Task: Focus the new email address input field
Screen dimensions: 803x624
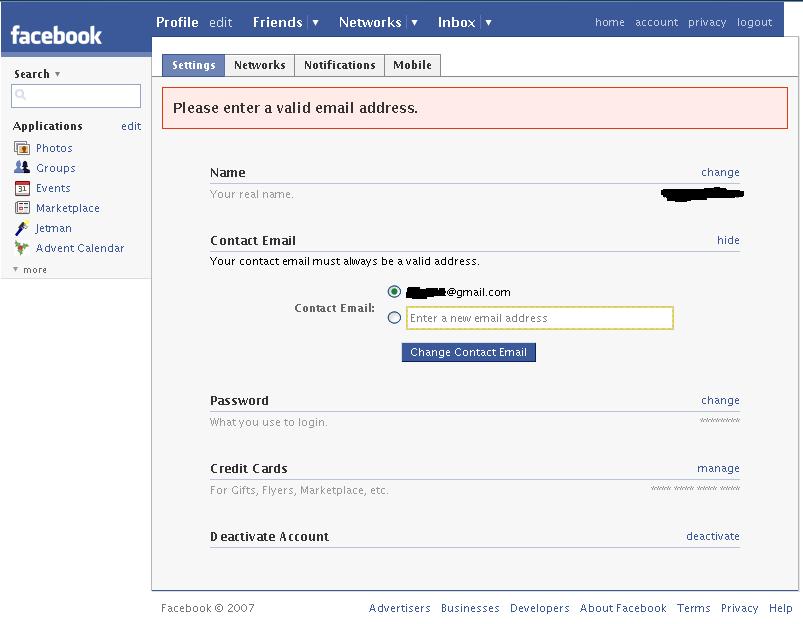Action: 539,318
